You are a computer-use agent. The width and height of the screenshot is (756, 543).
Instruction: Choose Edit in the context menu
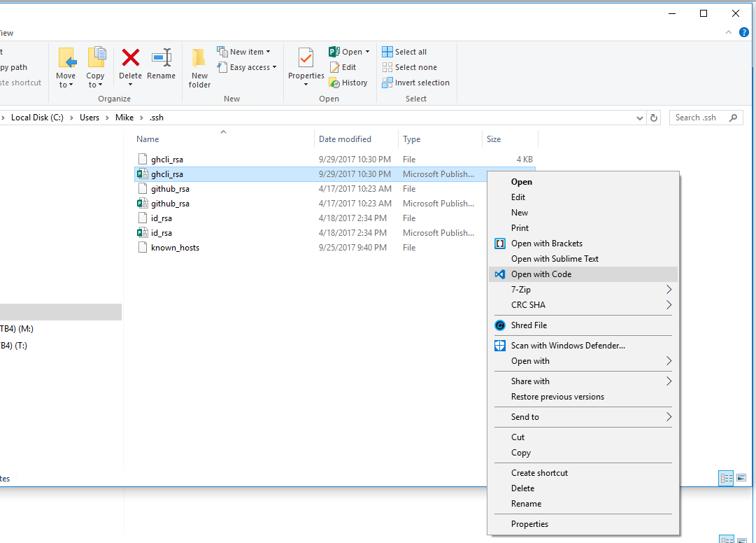[583, 197]
